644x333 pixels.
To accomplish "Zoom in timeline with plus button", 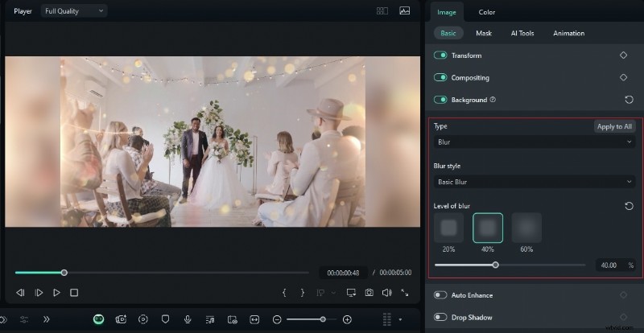I will pyautogui.click(x=347, y=319).
